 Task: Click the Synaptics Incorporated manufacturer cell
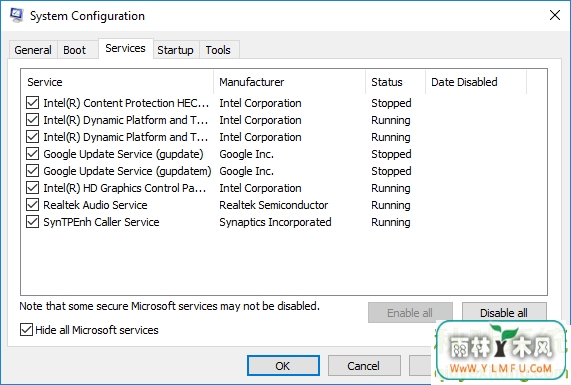click(275, 222)
